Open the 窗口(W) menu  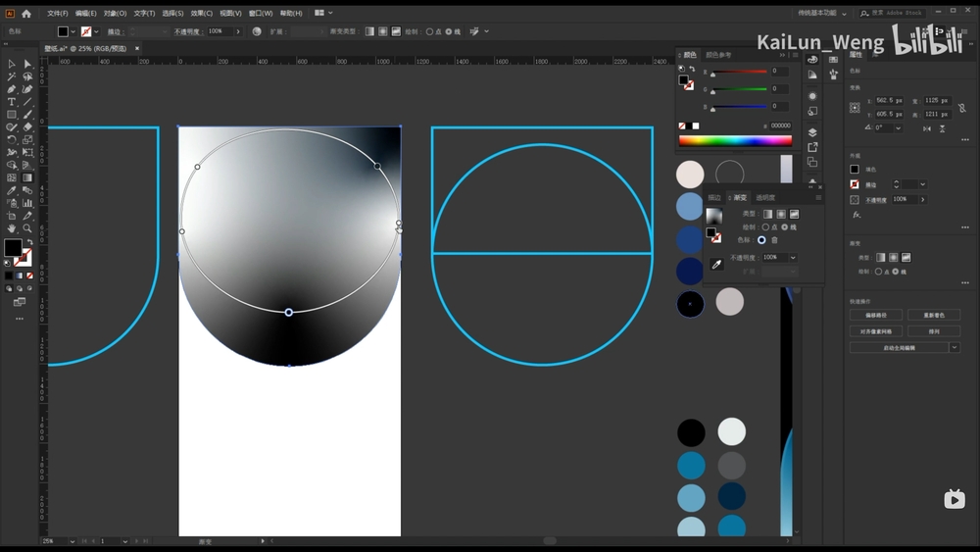point(261,13)
